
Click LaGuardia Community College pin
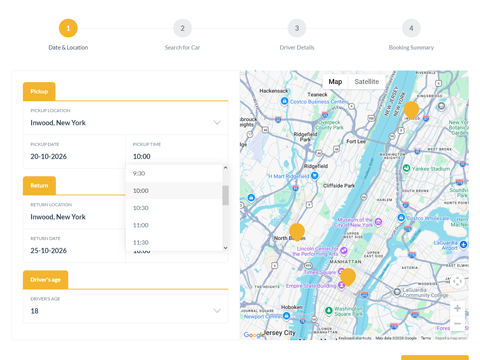[x=397, y=292]
